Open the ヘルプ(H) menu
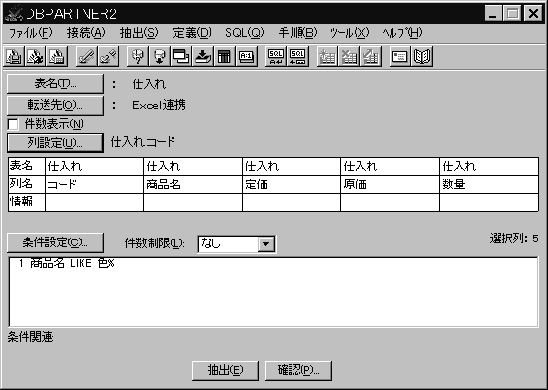Image resolution: width=548 pixels, height=390 pixels. point(402,33)
